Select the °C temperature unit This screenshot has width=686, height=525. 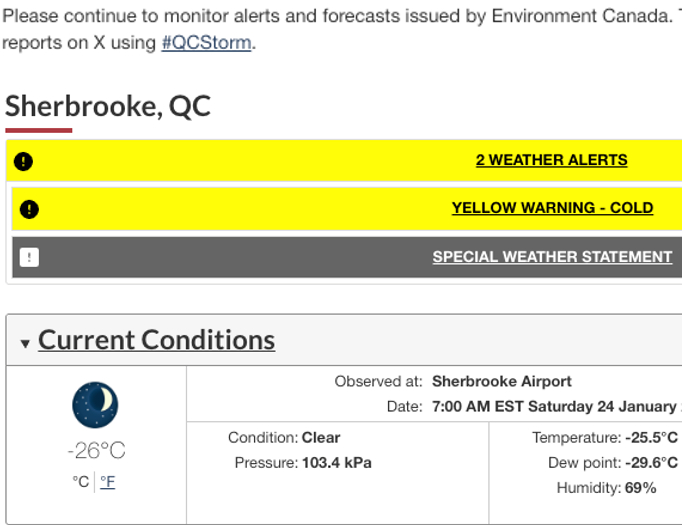pos(80,482)
